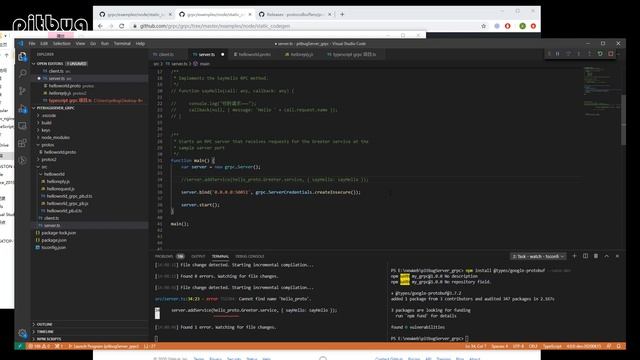640x360 pixels.
Task: Pause the debug session from debug toolbar
Action: pyautogui.click(x=558, y=54)
